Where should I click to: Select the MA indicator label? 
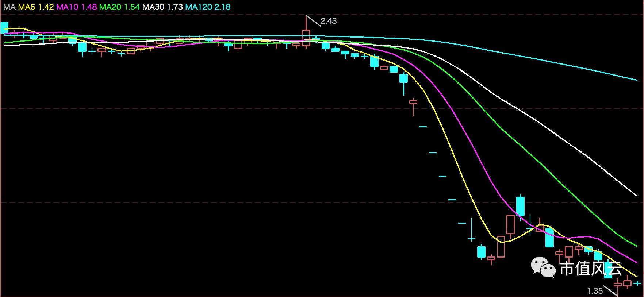pyautogui.click(x=9, y=7)
